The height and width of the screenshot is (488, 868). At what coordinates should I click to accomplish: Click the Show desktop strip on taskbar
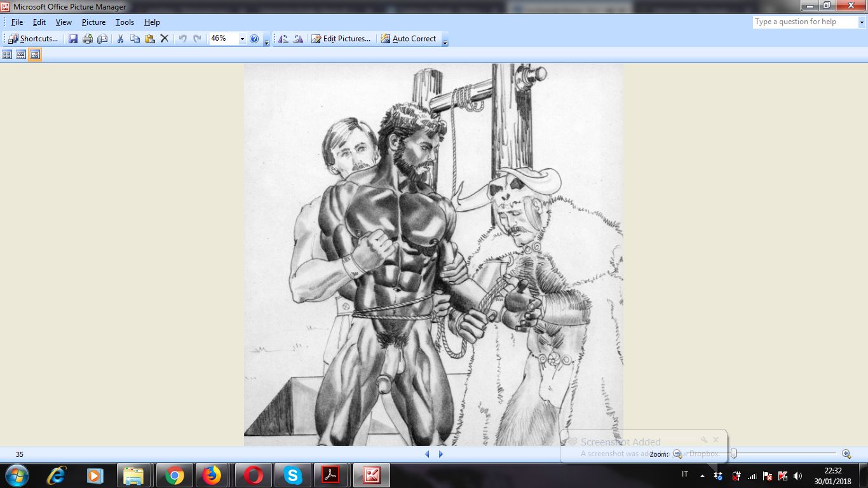864,475
